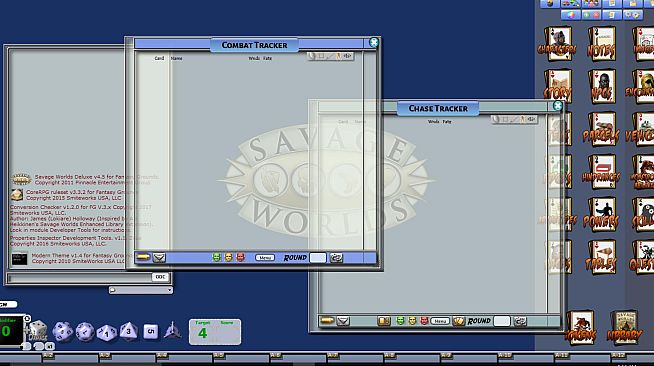This screenshot has width=654, height=366.
Task: Click the chat entry input field
Action: tap(79, 277)
